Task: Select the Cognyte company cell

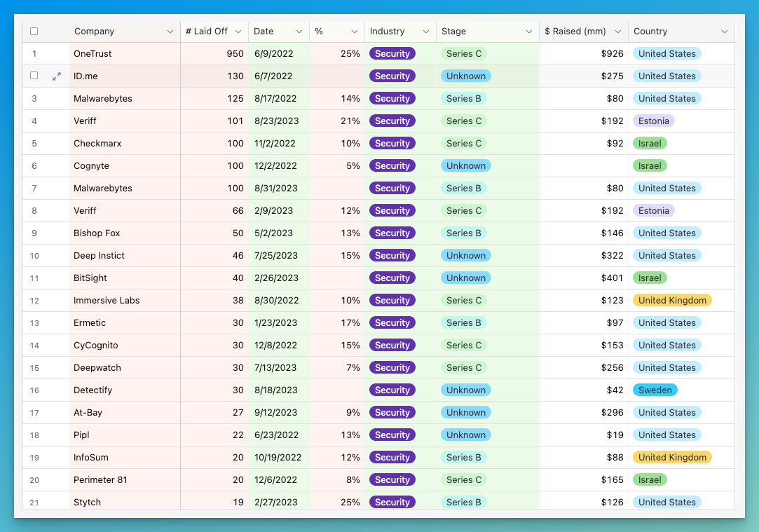Action: pos(125,165)
